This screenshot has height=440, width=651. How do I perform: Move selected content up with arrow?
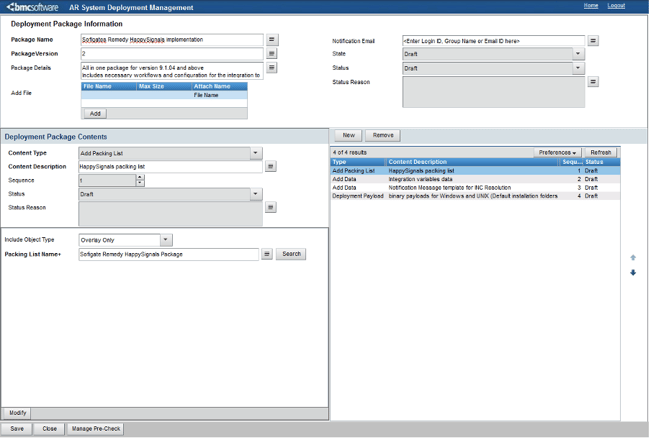click(634, 258)
